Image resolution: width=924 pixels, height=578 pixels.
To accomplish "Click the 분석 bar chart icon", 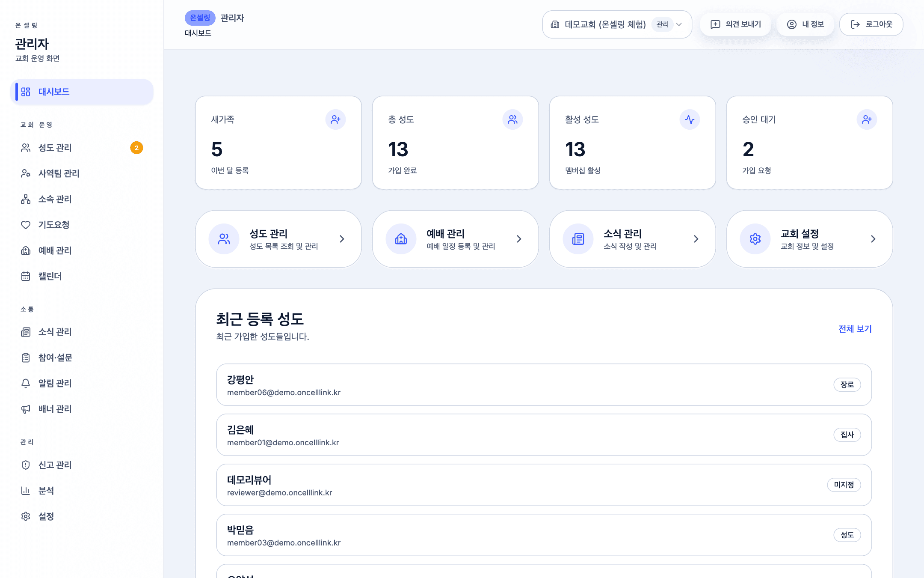I will pos(26,491).
